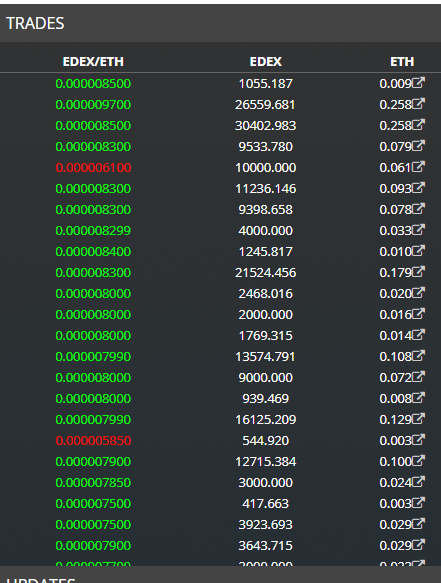Click the 30402.983 EDEX amount

(265, 126)
